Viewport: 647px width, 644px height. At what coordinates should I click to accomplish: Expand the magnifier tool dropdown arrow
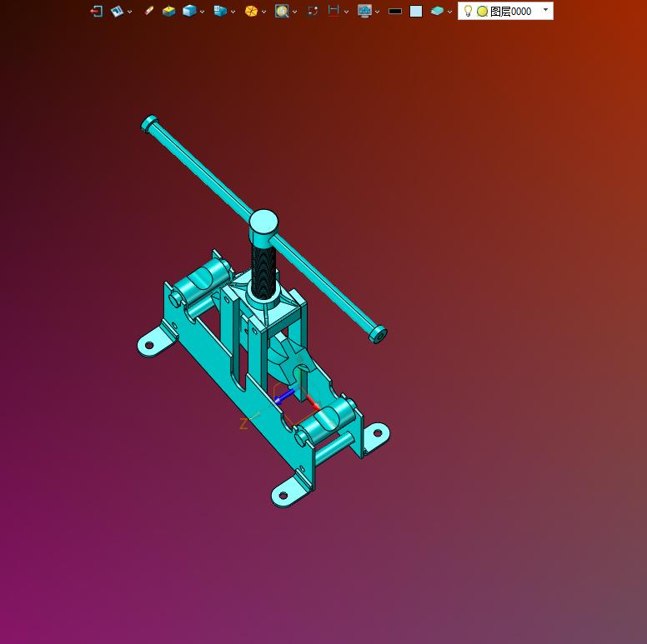click(x=294, y=12)
